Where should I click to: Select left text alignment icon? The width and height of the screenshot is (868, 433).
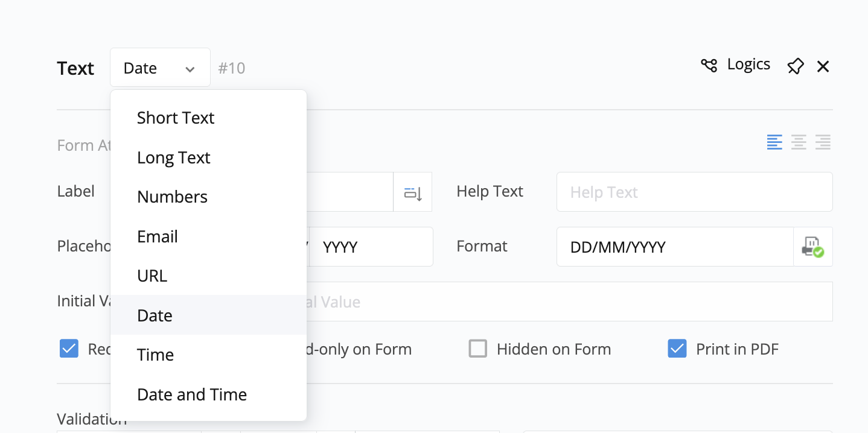pos(774,142)
